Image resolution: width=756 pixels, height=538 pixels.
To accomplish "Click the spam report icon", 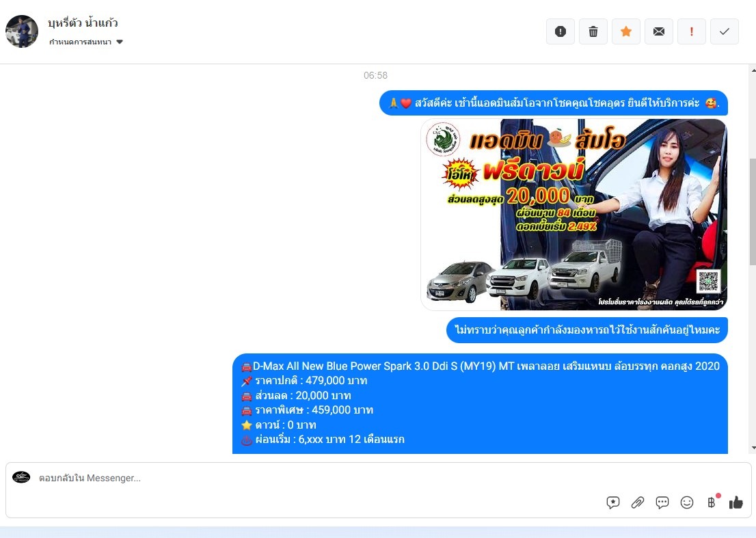I will pyautogui.click(x=561, y=32).
